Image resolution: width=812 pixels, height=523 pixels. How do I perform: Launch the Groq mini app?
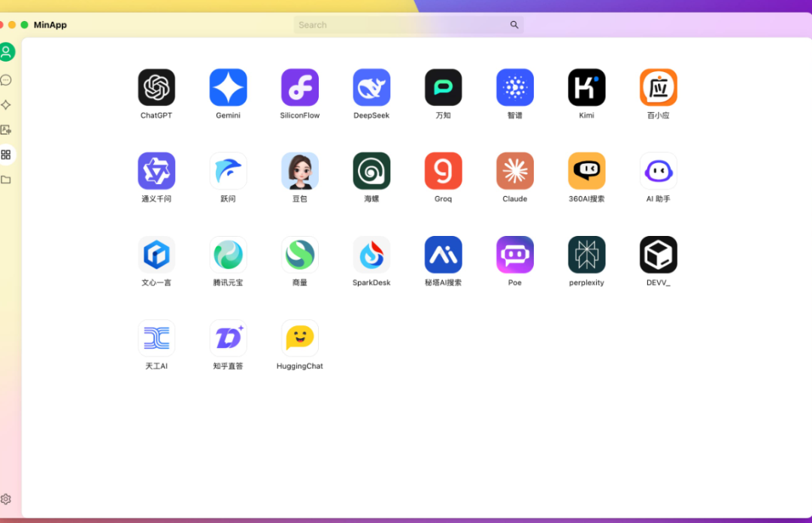click(x=444, y=171)
